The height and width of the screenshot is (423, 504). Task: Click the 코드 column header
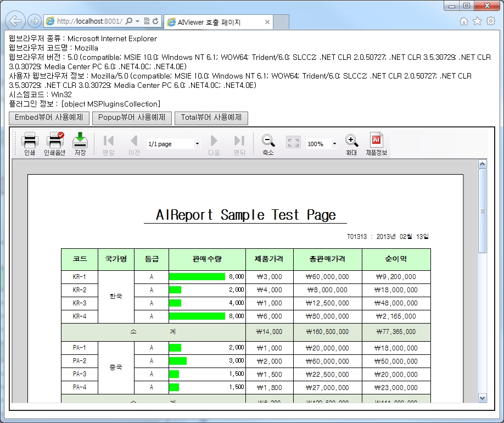coord(80,259)
